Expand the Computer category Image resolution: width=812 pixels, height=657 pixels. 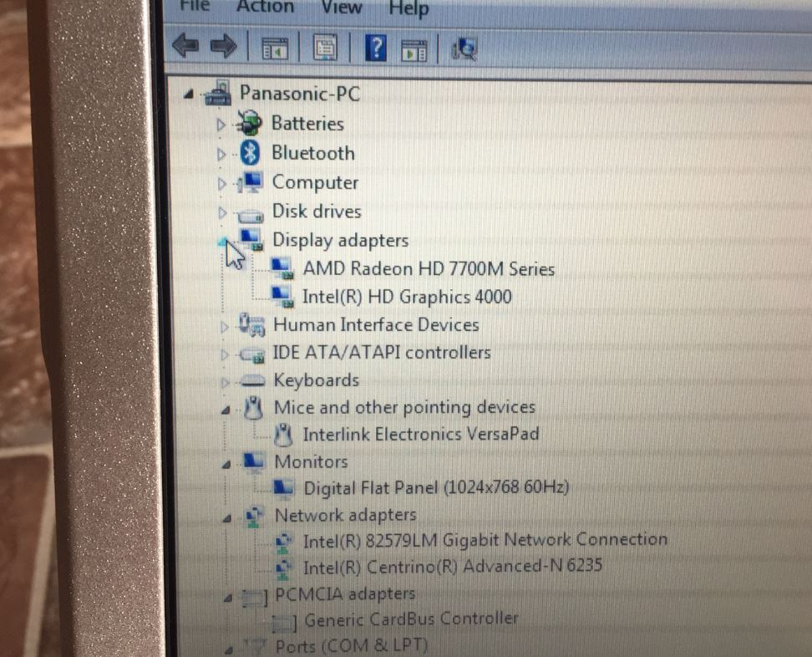[221, 183]
